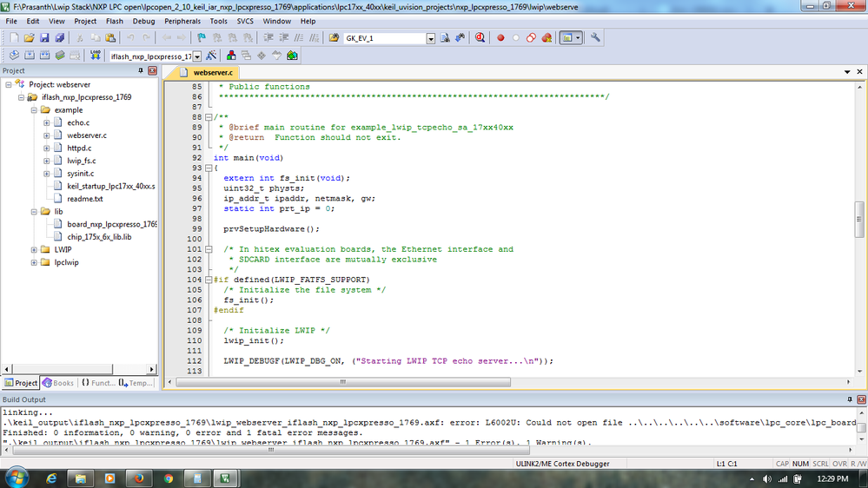This screenshot has width=868, height=488.
Task: Collapse the main function body at line 93
Action: 209,168
